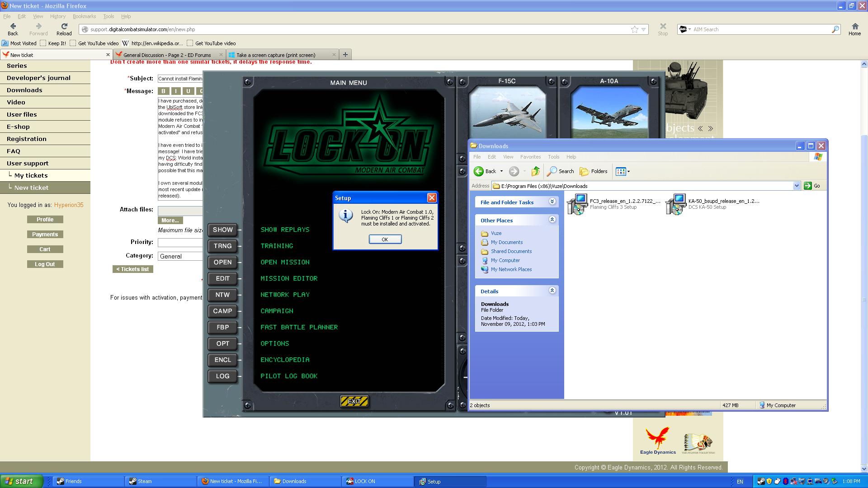Open Firefox Bookmarks menu
Screen dimensions: 868x488
(84, 16)
